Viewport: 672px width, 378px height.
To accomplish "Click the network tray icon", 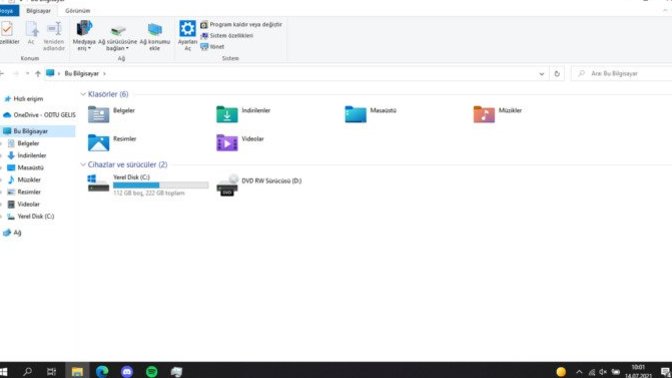I will [x=591, y=372].
